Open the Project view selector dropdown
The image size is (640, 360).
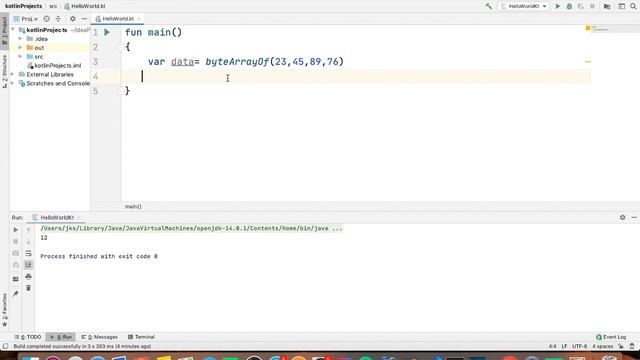point(25,19)
